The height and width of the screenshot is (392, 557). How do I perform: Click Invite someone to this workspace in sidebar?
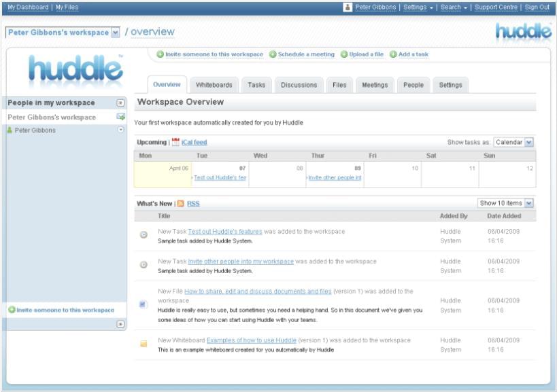[65, 310]
